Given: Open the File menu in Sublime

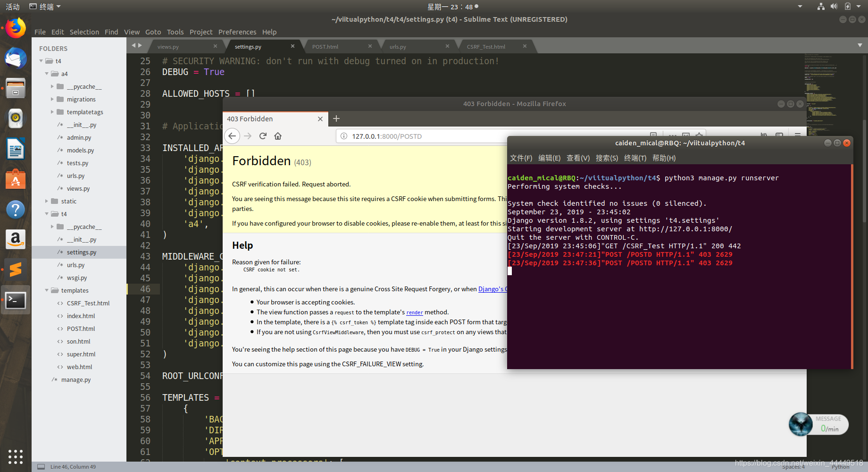Looking at the screenshot, I should tap(40, 32).
